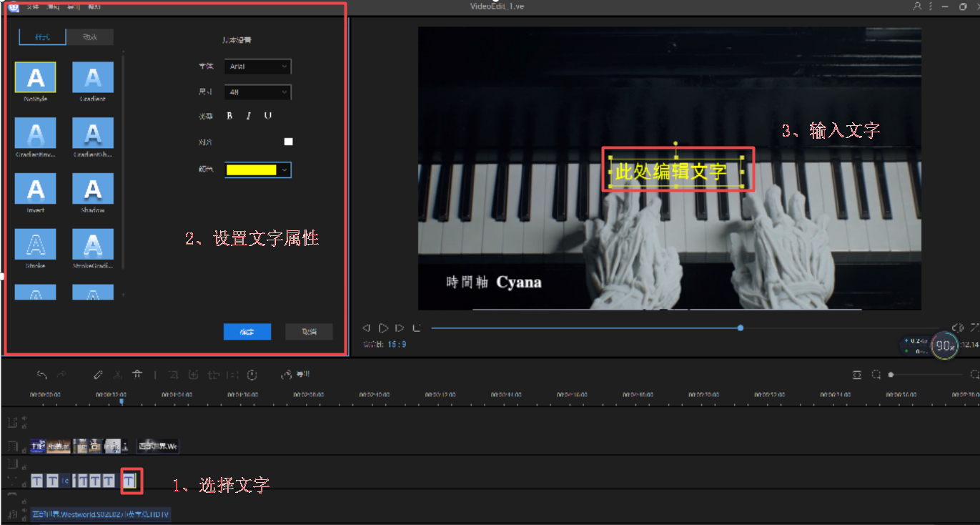The width and height of the screenshot is (980, 525).
Task: Click the scissors split icon
Action: 118,375
